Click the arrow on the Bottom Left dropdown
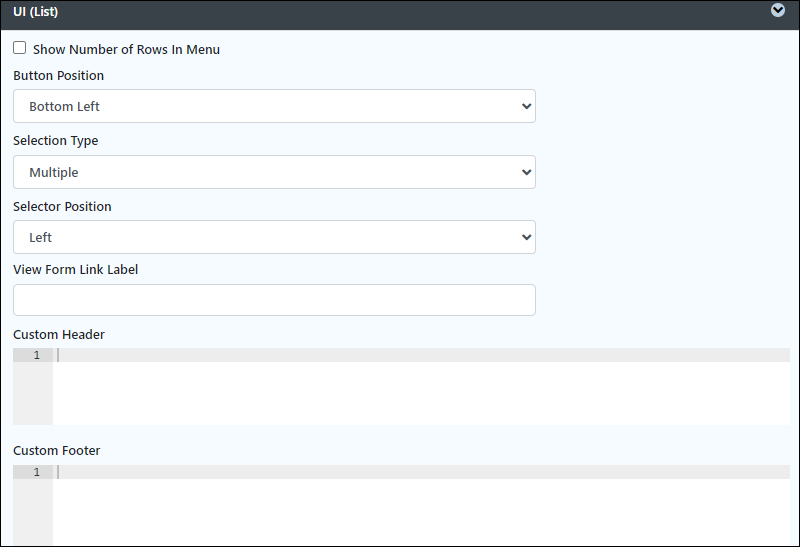The height and width of the screenshot is (547, 800). (527, 106)
